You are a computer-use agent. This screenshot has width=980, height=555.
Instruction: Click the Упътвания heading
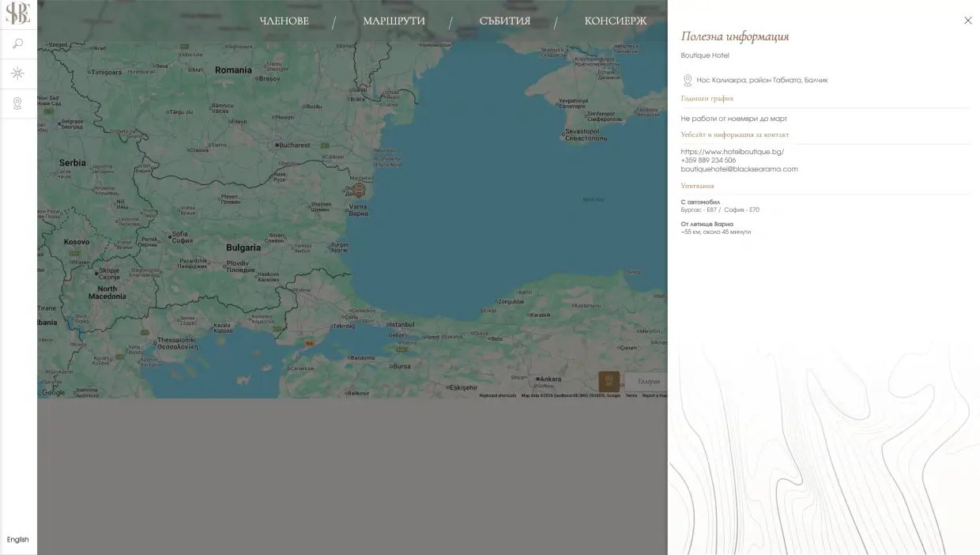click(x=697, y=186)
